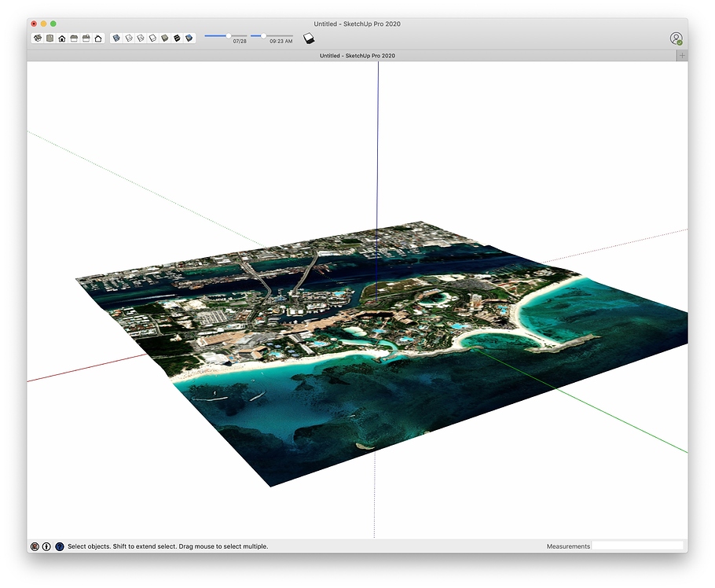The width and height of the screenshot is (715, 588).
Task: Select the Iso view camera icon
Action: click(x=37, y=37)
